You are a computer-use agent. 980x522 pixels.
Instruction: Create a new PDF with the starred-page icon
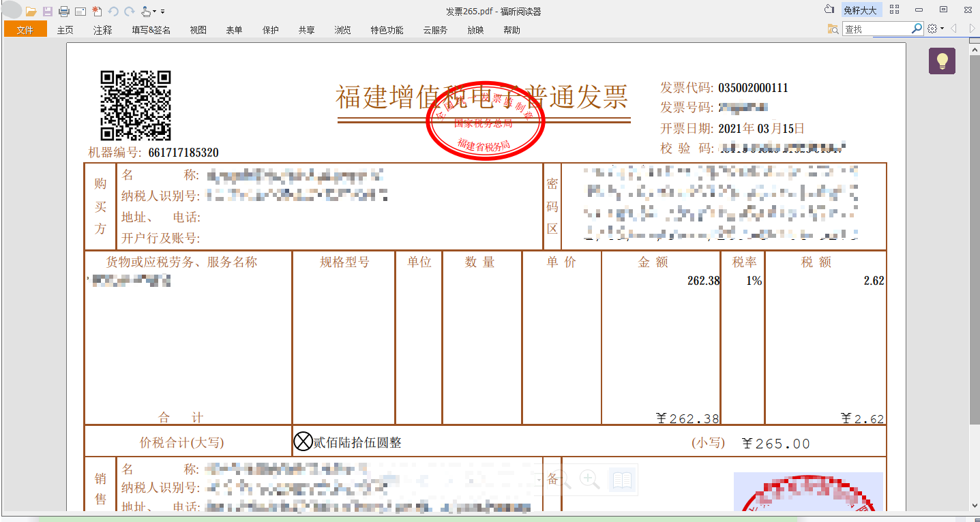tap(96, 11)
